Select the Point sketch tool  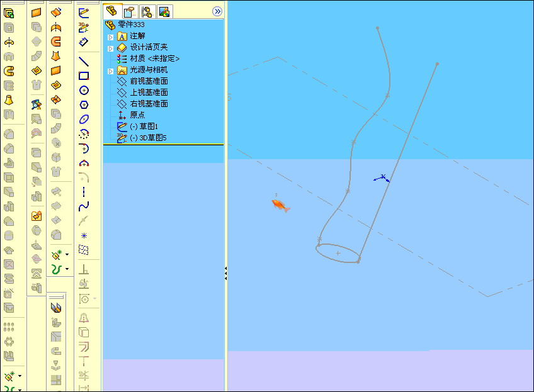click(84, 235)
